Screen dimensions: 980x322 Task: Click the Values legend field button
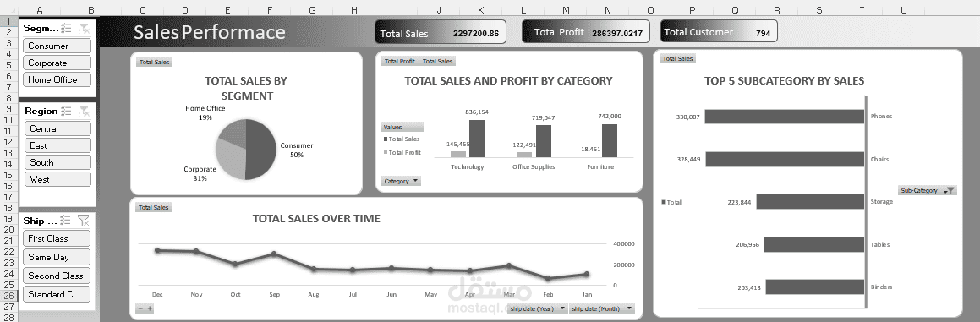click(x=402, y=127)
